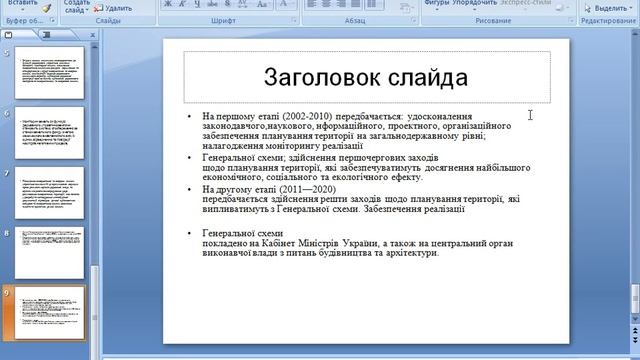Open Выделить select dropdown
The width and height of the screenshot is (640, 360).
(608, 8)
